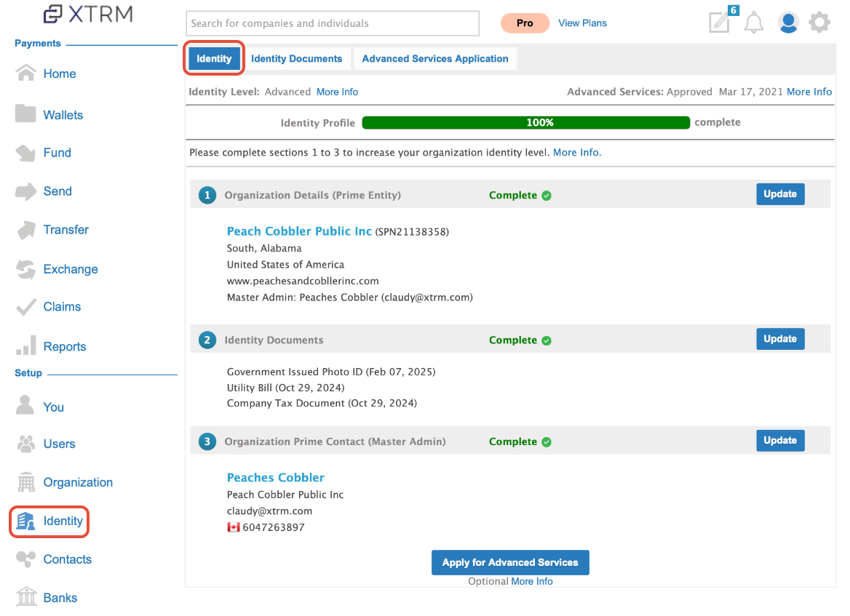Image resolution: width=850 pixels, height=616 pixels.
Task: Click the step 2 circle badge
Action: coord(207,340)
